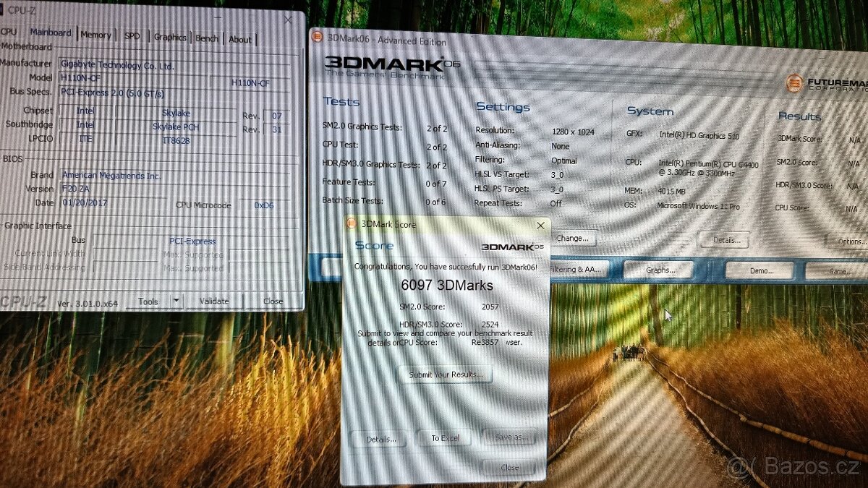The width and height of the screenshot is (868, 488).
Task: Open the CPU tab in CPU-Z
Action: point(9,32)
